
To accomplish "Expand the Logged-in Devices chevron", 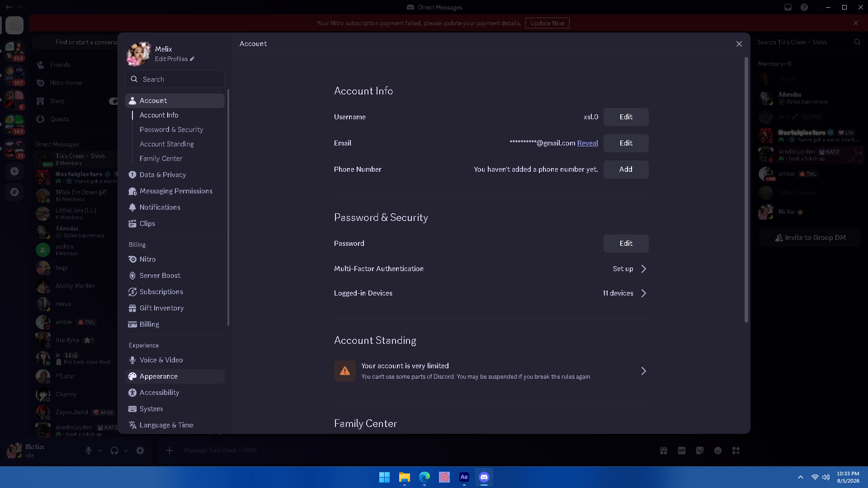I will click(x=644, y=293).
